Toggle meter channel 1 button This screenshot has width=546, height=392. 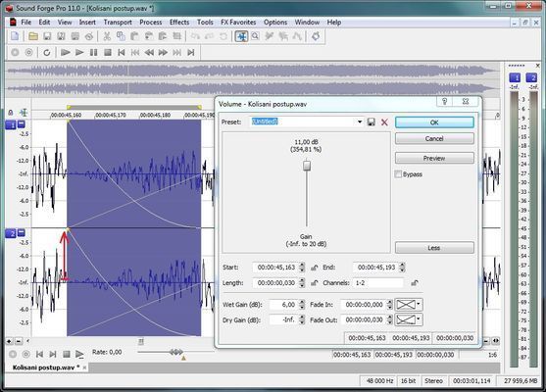515,77
